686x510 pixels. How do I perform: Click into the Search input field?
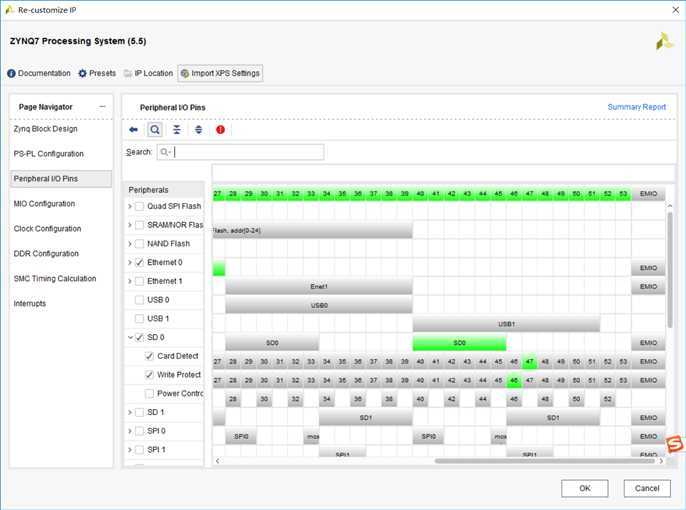coord(241,152)
